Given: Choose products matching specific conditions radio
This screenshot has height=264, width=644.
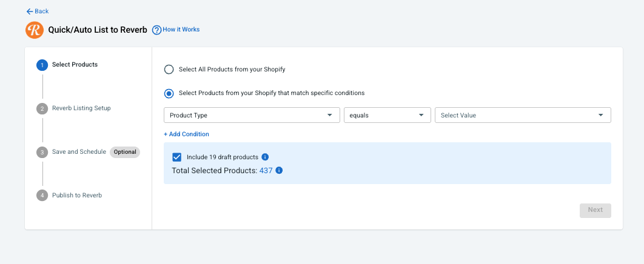Looking at the screenshot, I should point(169,93).
